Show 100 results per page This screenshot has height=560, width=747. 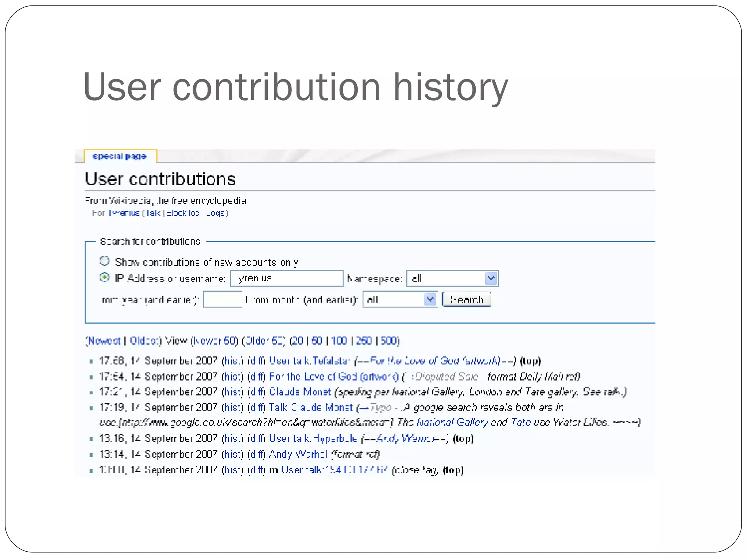[339, 341]
